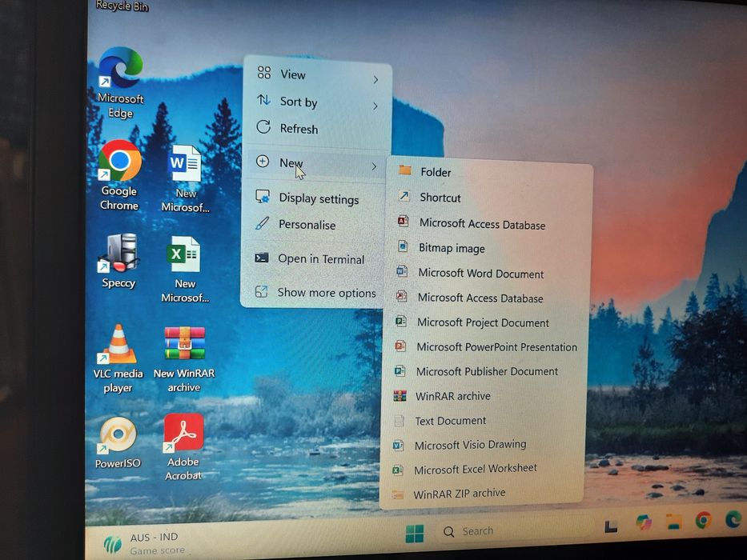
Task: Select the Speccy desktop shortcut
Action: point(118,261)
